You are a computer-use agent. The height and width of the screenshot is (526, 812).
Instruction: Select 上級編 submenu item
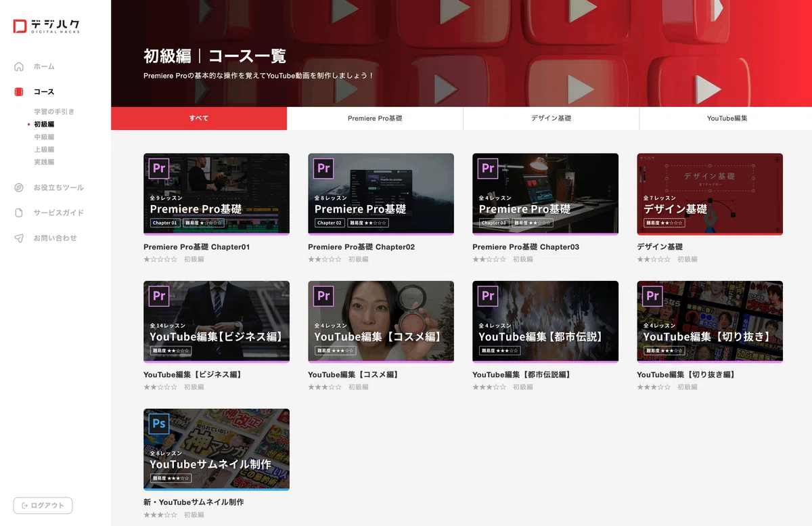[x=44, y=150]
